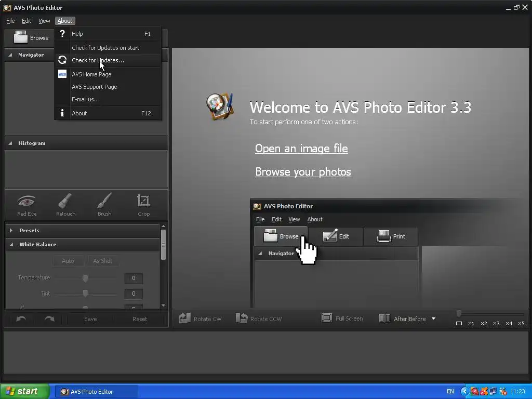Set zoom to x5

(522, 323)
